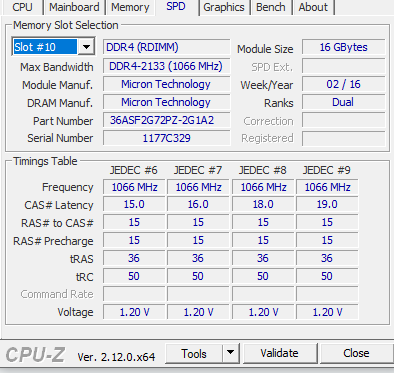Click CAS# Latency value 19.0
The width and height of the screenshot is (394, 373).
click(x=327, y=204)
